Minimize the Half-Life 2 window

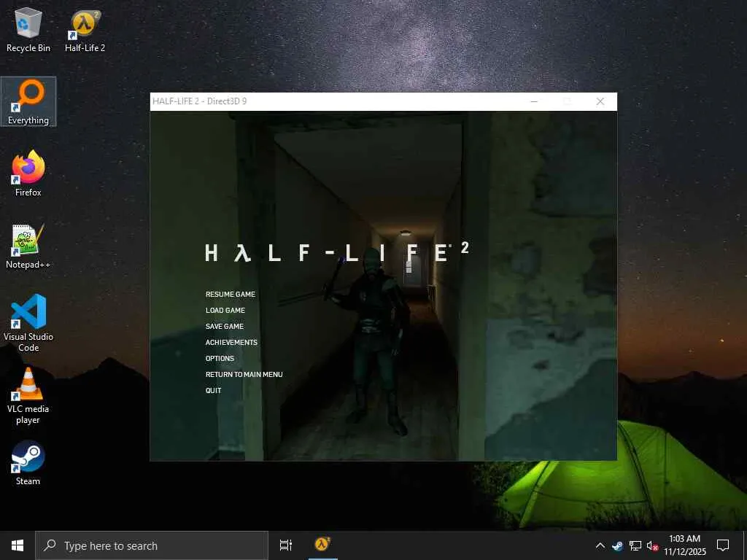click(x=535, y=101)
